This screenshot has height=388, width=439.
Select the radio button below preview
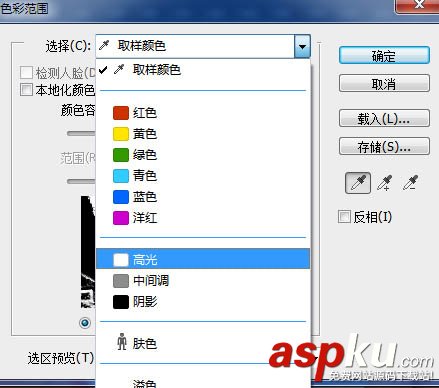coord(85,323)
